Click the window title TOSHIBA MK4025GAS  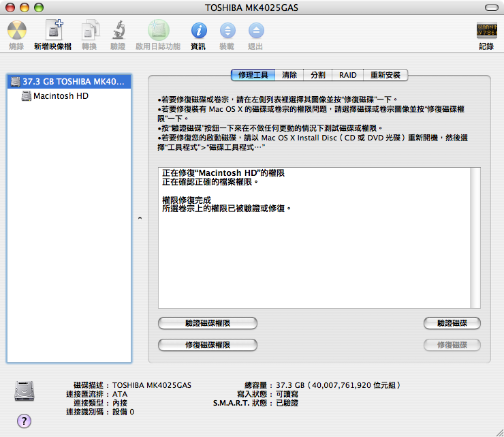(x=252, y=7)
